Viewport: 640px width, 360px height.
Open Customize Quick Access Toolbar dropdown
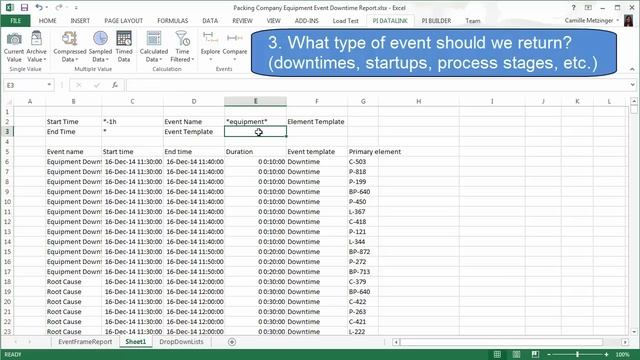coord(76,8)
